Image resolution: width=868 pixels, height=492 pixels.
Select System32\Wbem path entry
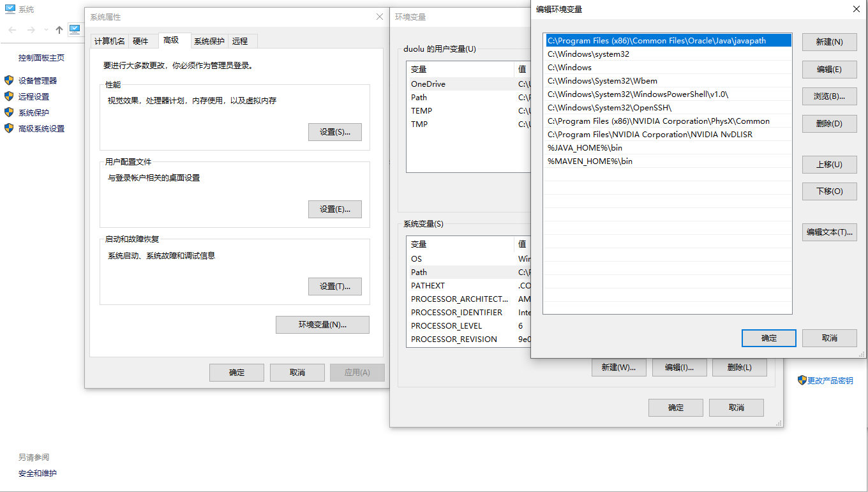668,80
